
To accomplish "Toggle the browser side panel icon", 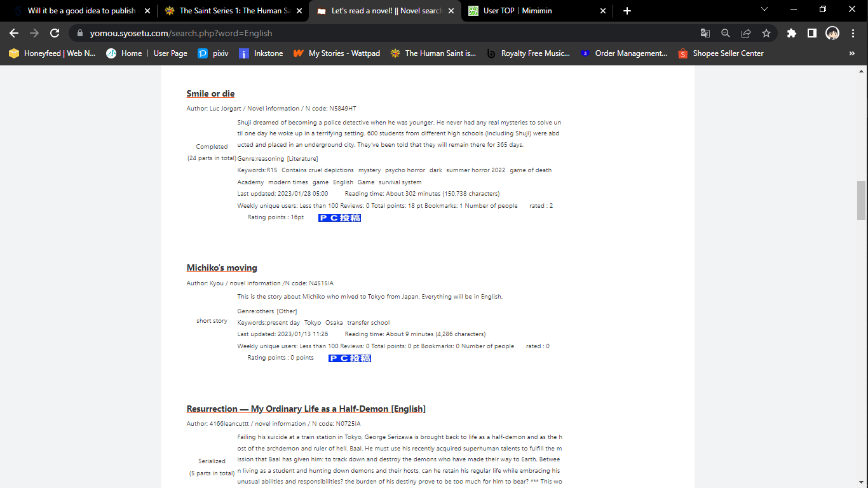I will coord(811,33).
